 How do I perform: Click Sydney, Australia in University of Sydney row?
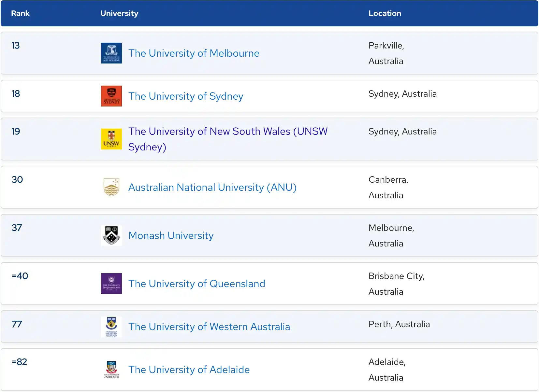pyautogui.click(x=402, y=94)
